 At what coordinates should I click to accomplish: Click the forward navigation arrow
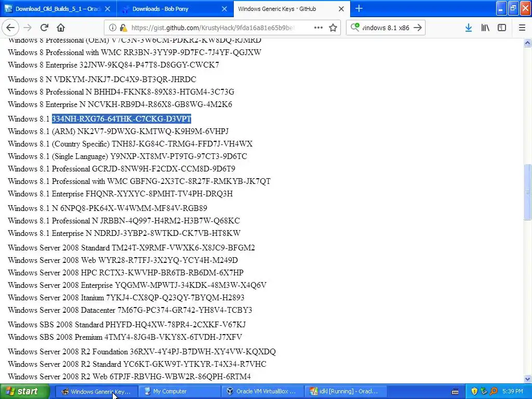28,28
